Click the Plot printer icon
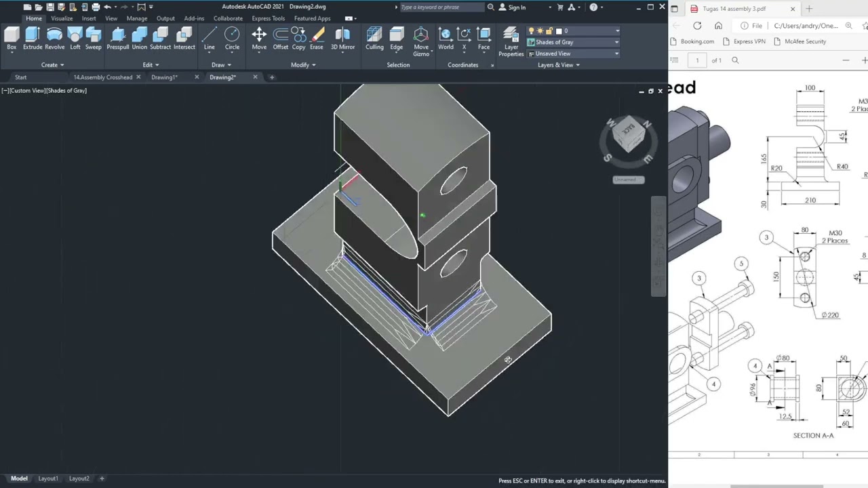 [x=96, y=7]
